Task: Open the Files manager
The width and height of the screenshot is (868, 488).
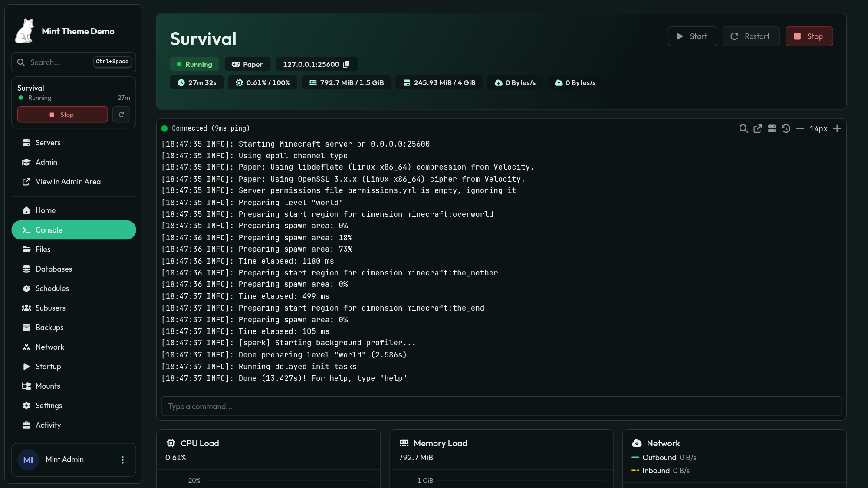Action: click(x=73, y=249)
